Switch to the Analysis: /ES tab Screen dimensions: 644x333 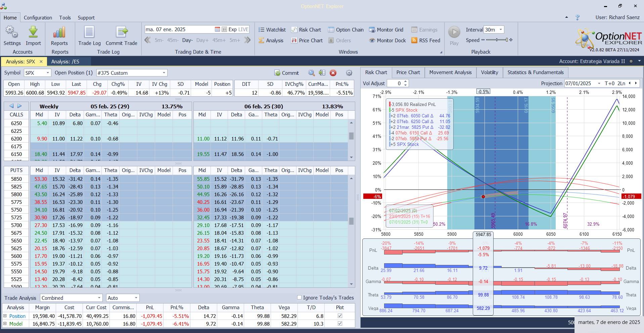[x=65, y=62]
